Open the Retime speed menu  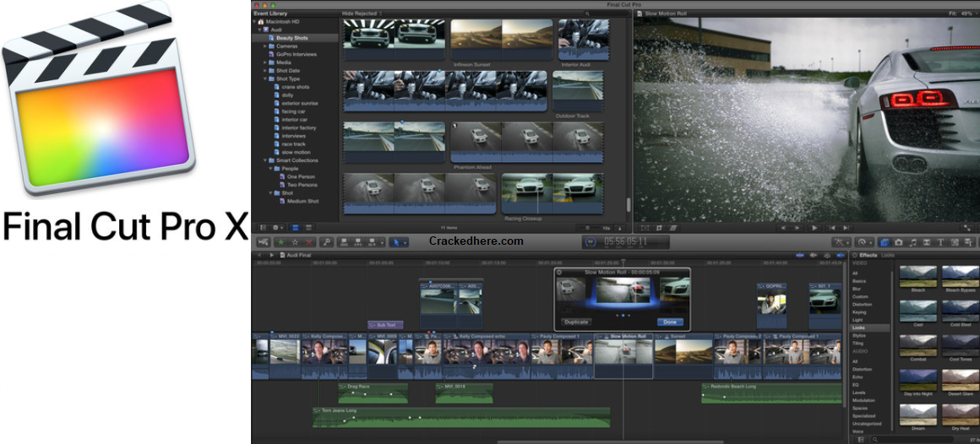tap(864, 242)
